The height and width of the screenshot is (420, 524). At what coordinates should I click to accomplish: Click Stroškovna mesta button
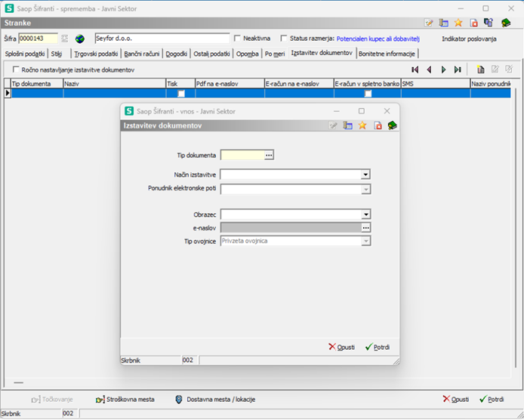(x=125, y=400)
